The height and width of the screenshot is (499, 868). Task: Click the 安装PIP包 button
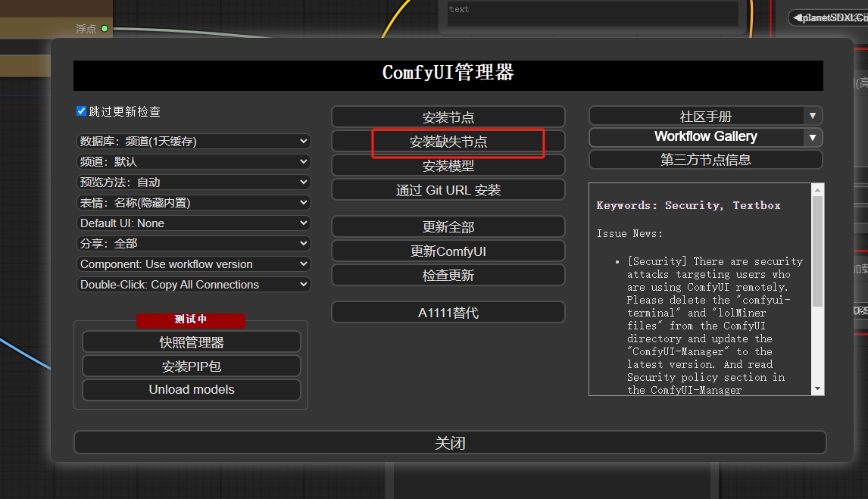point(192,366)
